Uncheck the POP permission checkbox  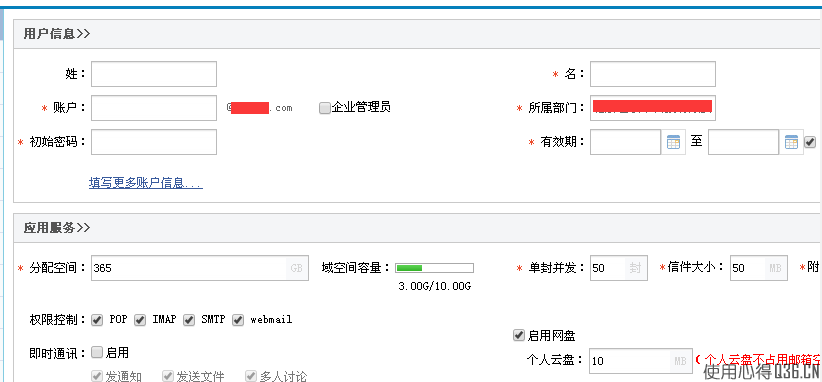tap(97, 320)
